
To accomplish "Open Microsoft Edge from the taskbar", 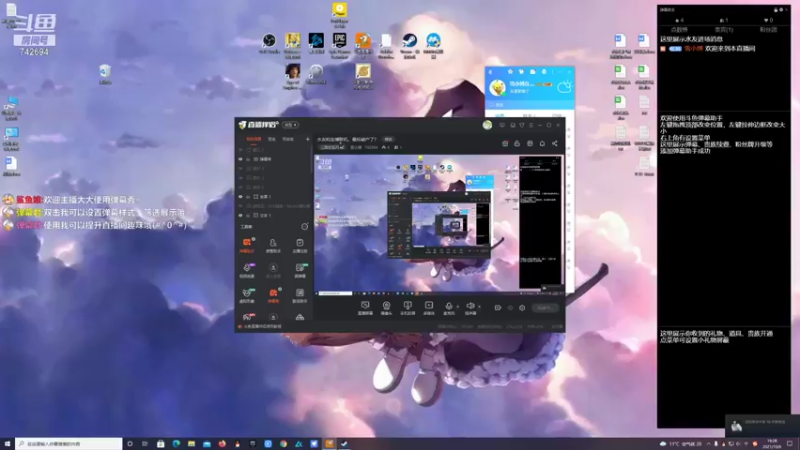I will (x=176, y=444).
